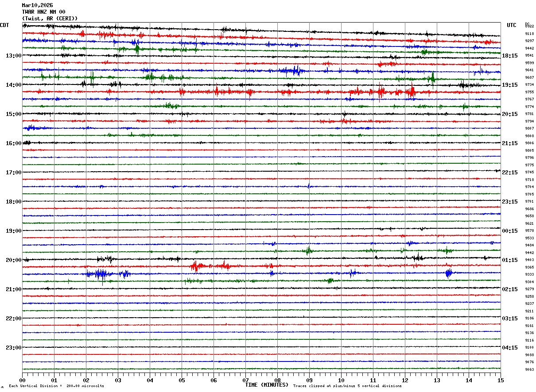Click the 03:15 UTC time label
Viewport: 536px width, 392px height.
tap(510, 319)
